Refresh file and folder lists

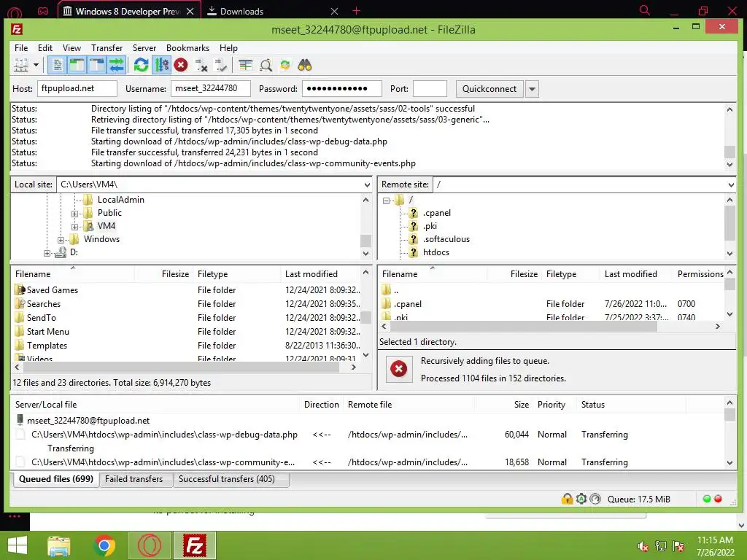(141, 65)
